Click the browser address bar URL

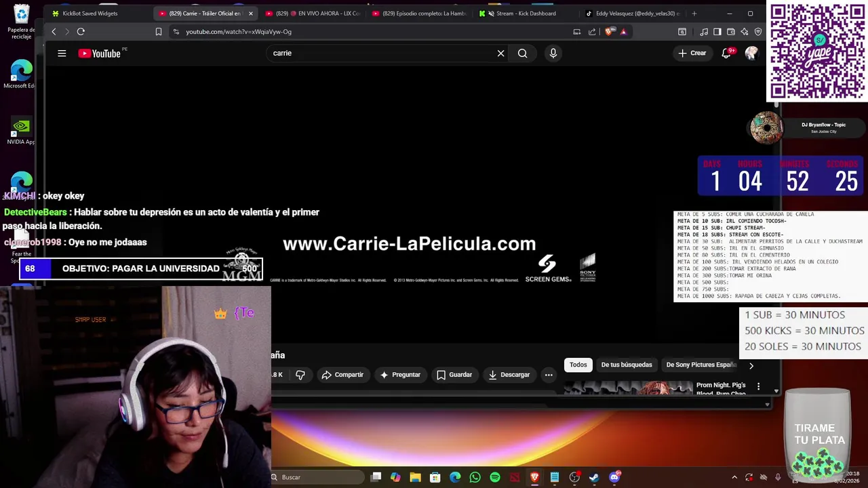pos(239,32)
